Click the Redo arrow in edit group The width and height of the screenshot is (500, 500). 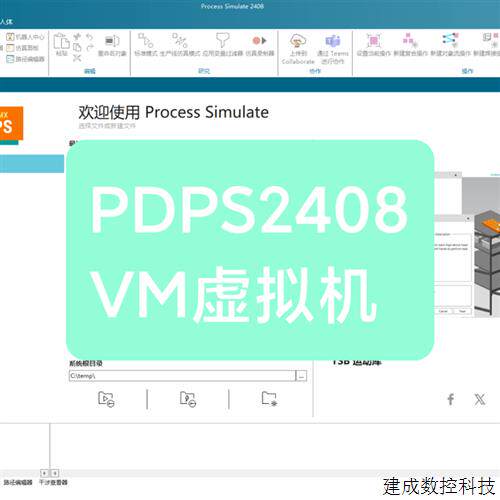point(89,48)
